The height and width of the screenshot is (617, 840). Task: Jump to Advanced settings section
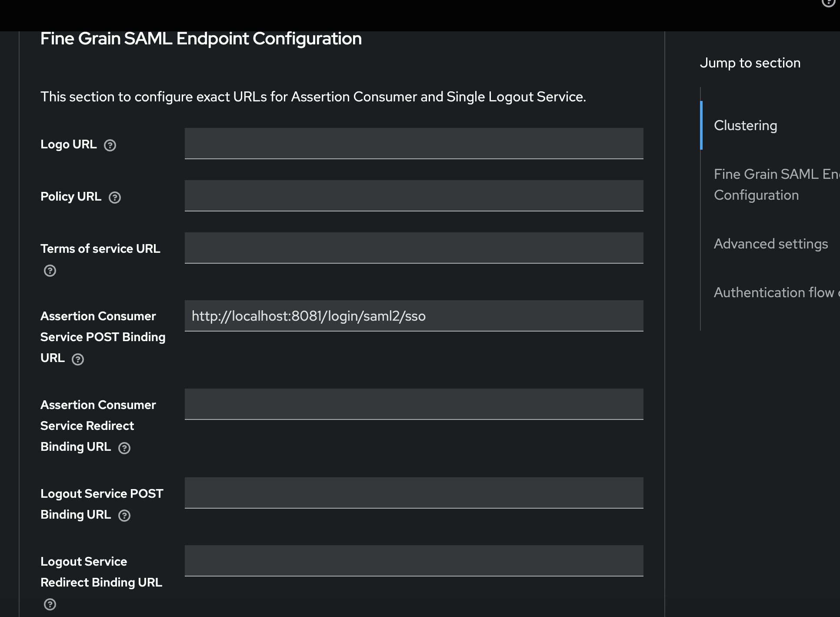coord(770,244)
